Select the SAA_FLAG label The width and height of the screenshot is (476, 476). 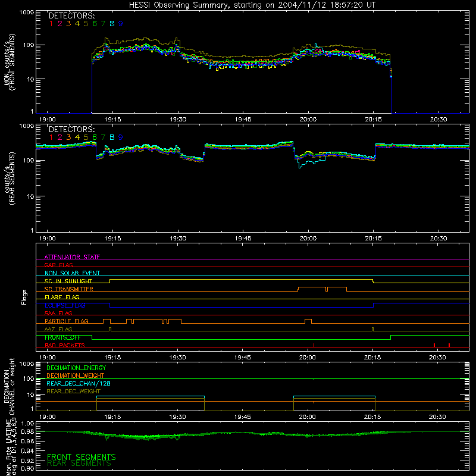click(x=58, y=313)
